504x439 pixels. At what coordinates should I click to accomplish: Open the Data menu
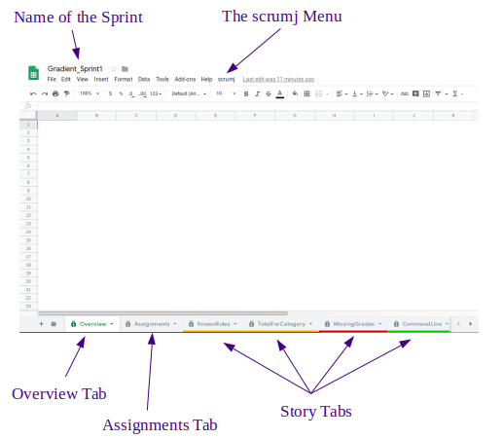144,79
